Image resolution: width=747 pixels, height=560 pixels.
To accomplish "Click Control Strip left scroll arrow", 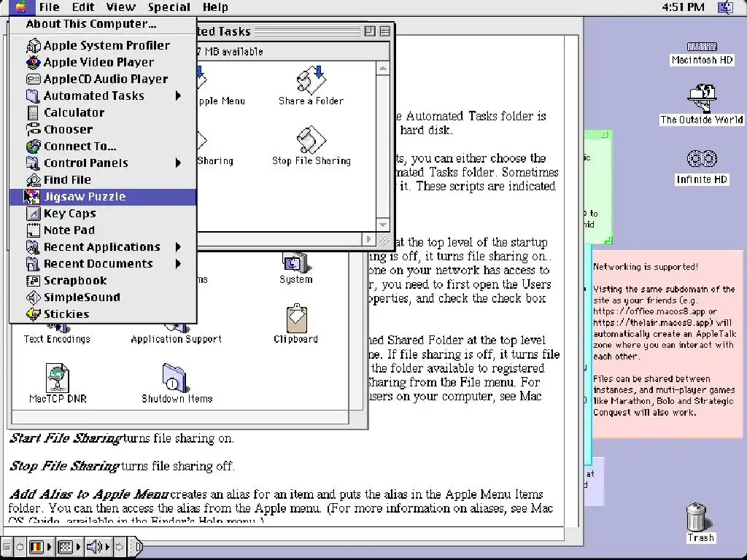I will 20,547.
